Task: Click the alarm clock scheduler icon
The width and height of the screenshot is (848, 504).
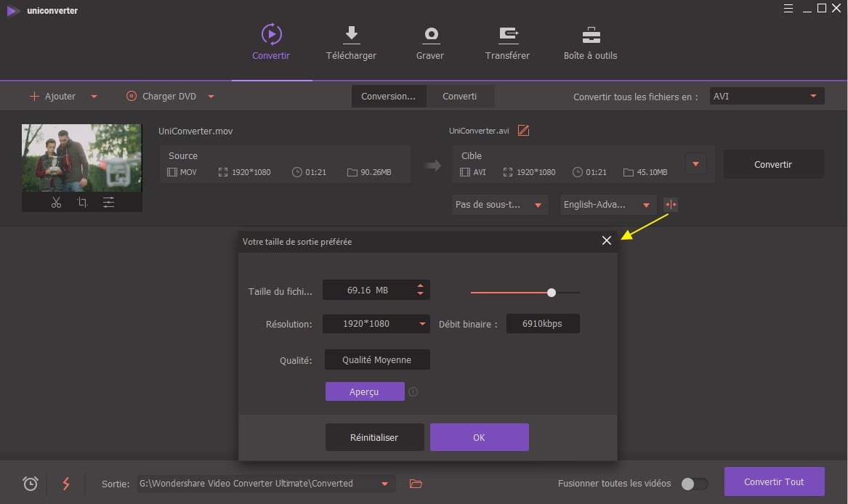Action: point(31,484)
